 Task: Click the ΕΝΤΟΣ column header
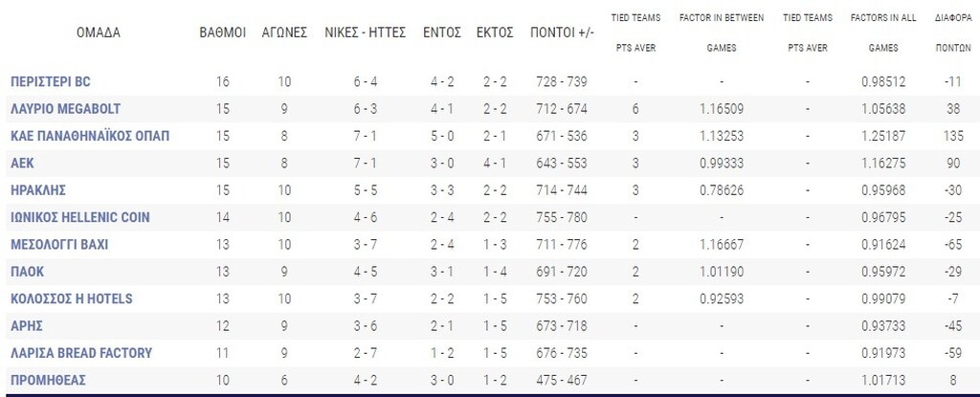click(441, 33)
